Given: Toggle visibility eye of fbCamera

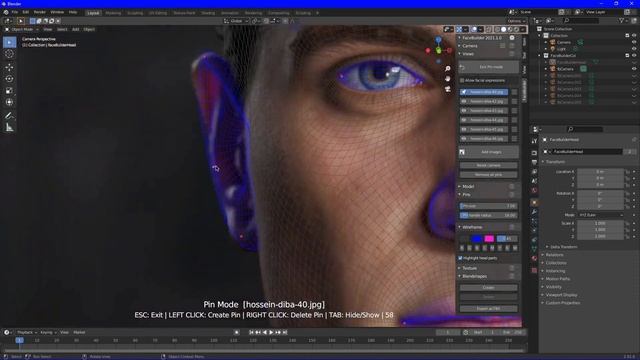Looking at the screenshot, I should pos(634,69).
